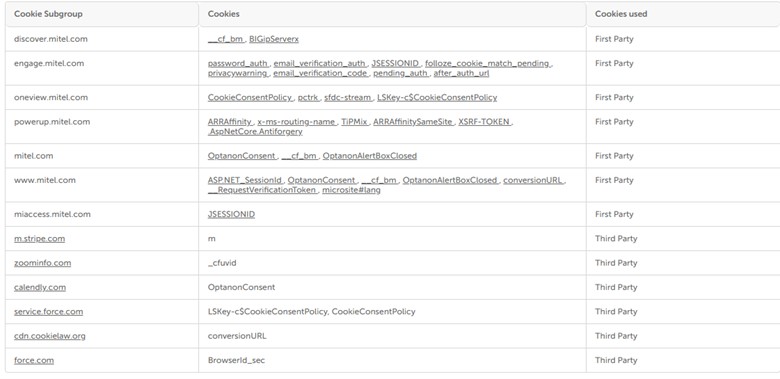Open the XSRF-TOKEN cookie link

tap(484, 122)
